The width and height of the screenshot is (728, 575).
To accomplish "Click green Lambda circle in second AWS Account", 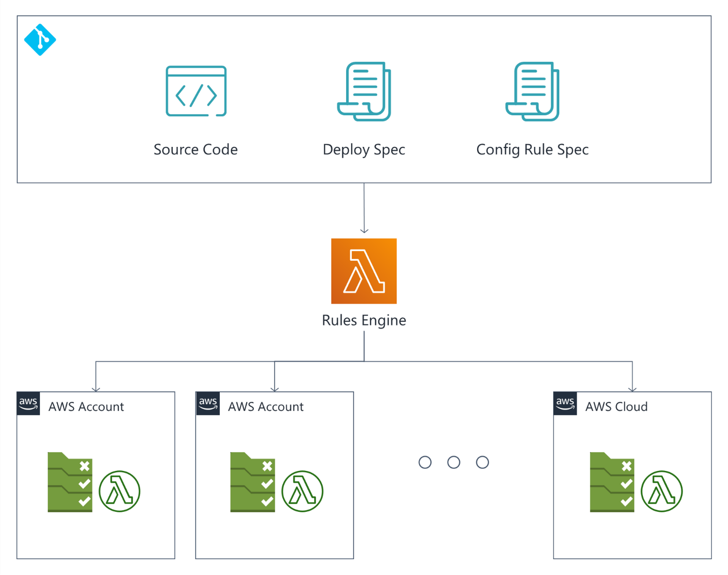I will click(x=302, y=491).
